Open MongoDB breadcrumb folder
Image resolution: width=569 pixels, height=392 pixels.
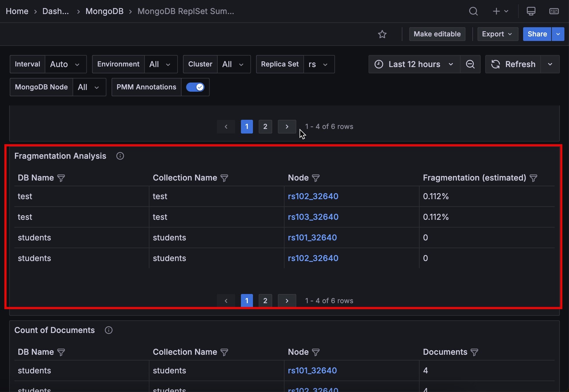[x=104, y=11]
